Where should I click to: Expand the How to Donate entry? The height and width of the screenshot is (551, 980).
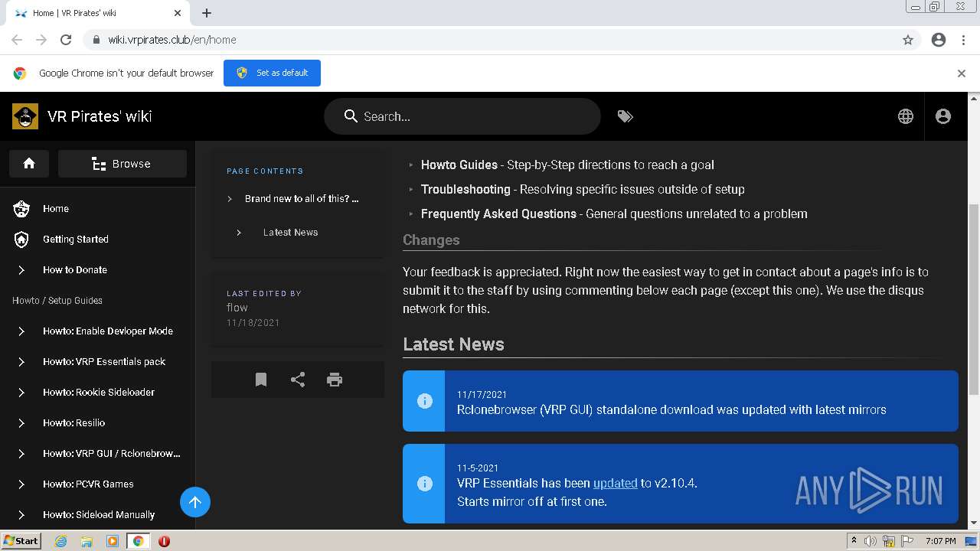(21, 269)
